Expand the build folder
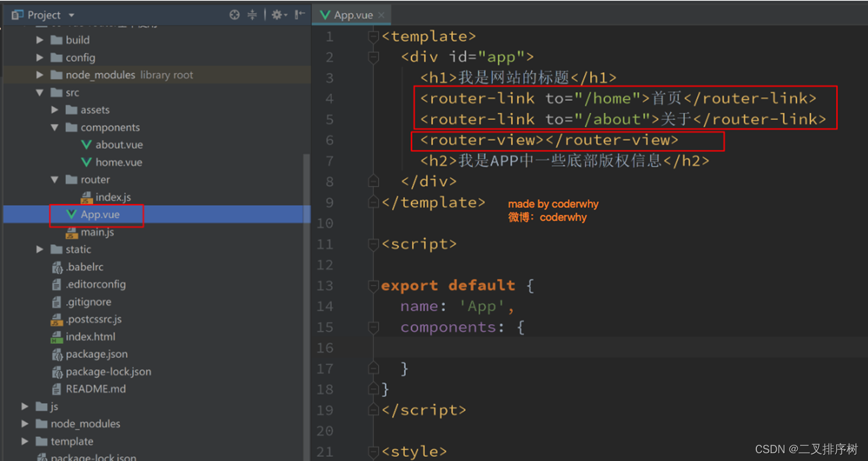Screen dimensions: 868x461 pos(40,40)
